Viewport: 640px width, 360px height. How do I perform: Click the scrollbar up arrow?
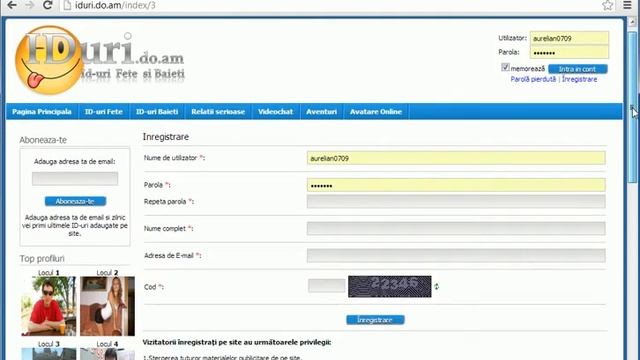(x=633, y=22)
